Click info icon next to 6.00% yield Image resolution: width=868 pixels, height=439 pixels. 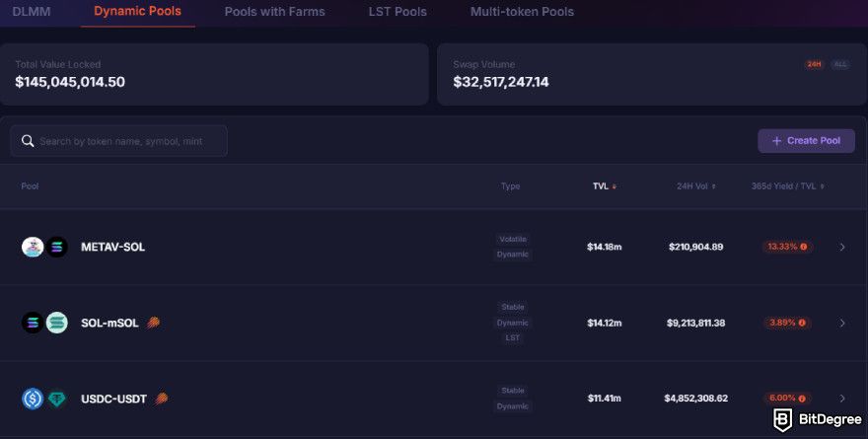pyautogui.click(x=802, y=399)
